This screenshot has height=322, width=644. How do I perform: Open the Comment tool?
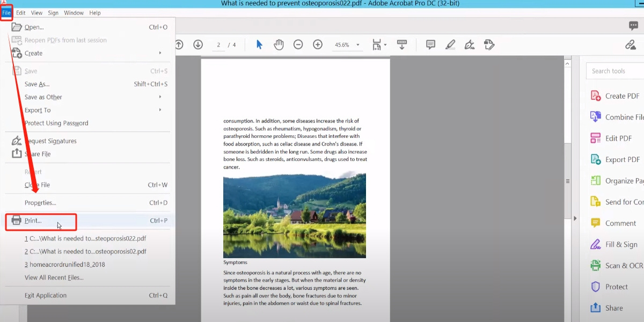click(x=614, y=223)
